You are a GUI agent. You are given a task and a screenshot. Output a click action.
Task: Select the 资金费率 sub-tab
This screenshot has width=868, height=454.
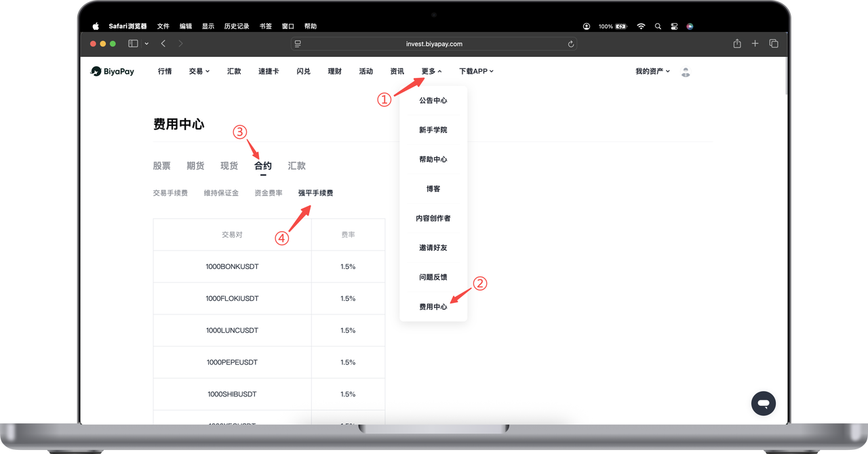[x=269, y=193]
